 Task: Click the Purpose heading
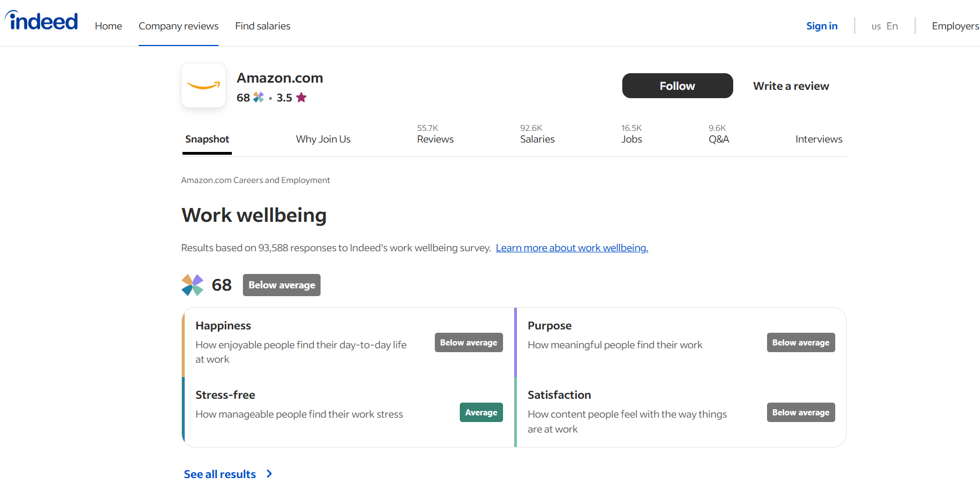tap(550, 326)
